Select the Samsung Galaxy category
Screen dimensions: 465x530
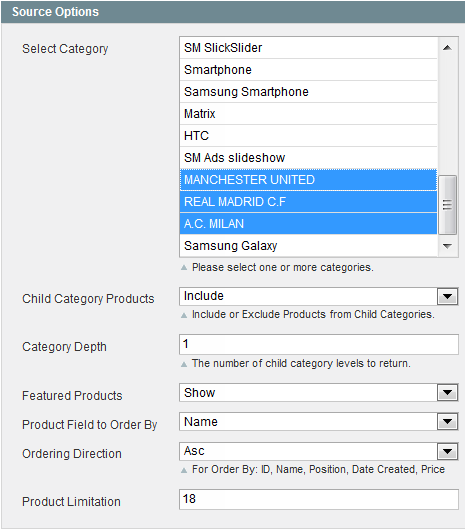(308, 246)
